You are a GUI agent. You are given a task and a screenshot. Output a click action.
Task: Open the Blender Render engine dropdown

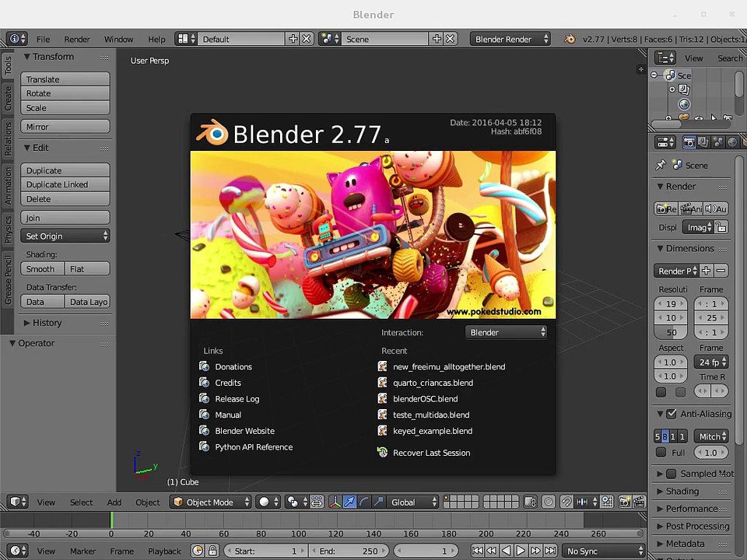510,39
